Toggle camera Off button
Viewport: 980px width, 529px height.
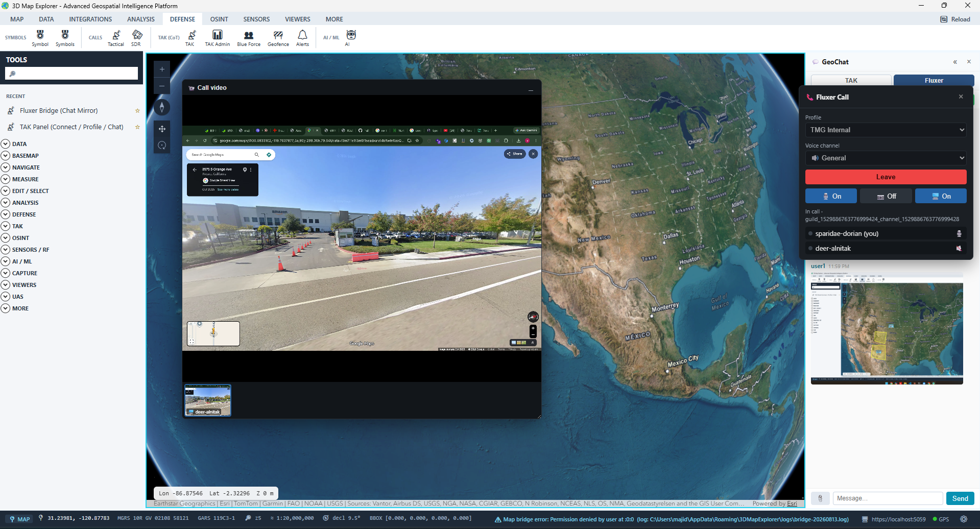click(x=886, y=196)
